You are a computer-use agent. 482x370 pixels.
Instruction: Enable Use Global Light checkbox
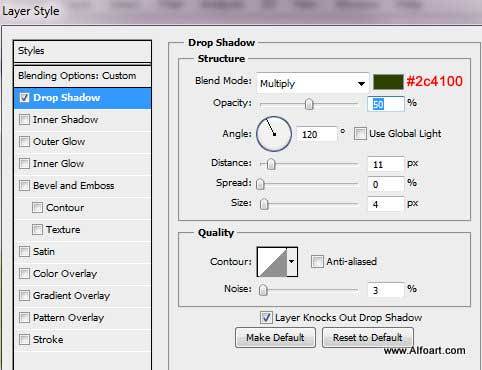(360, 134)
